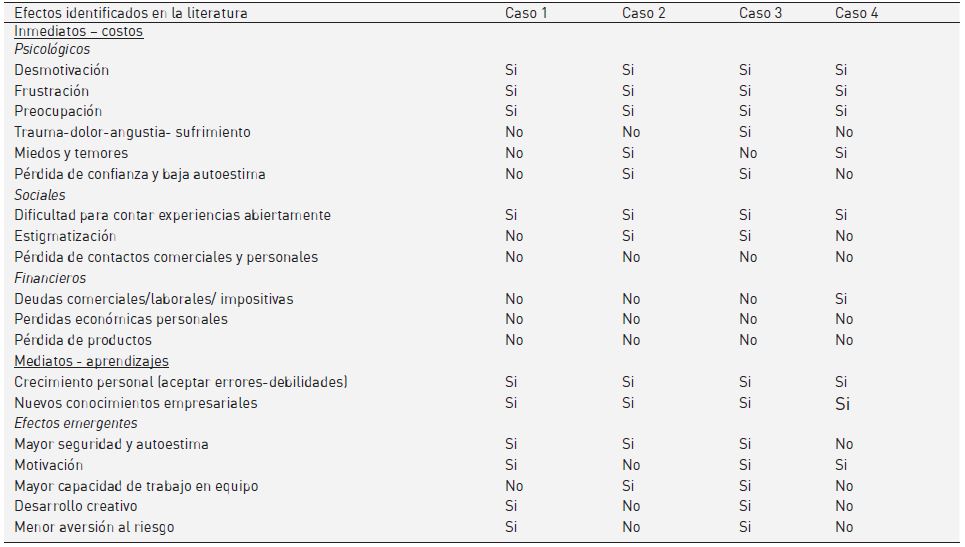Select the 'Caso 4' column header
Image resolution: width=965 pixels, height=547 pixels.
[x=857, y=13]
